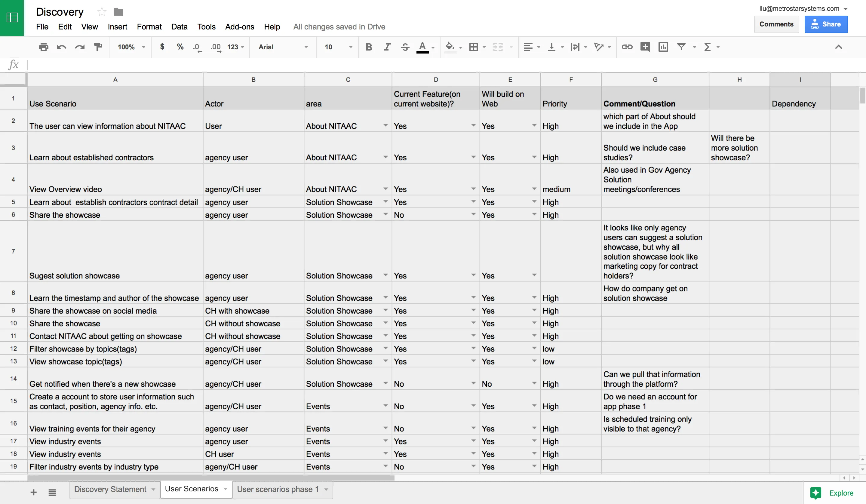Select cell 'Sugest solution showcase'
This screenshot has height=504, width=866.
coord(115,251)
